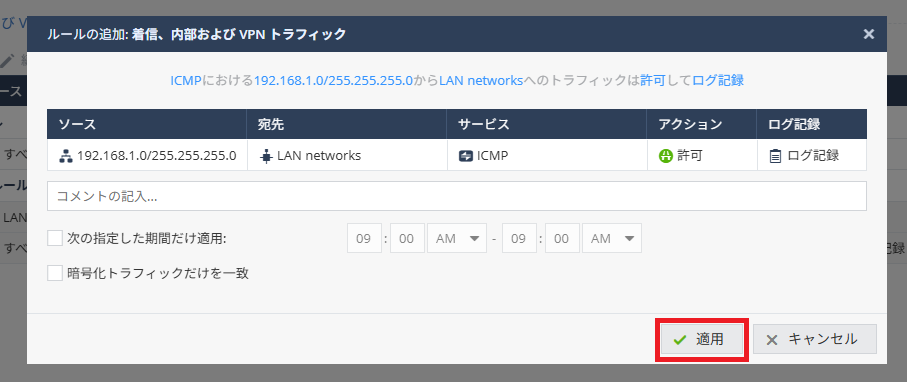
Task: Click the green checkmark on 適用 button
Action: tap(680, 340)
